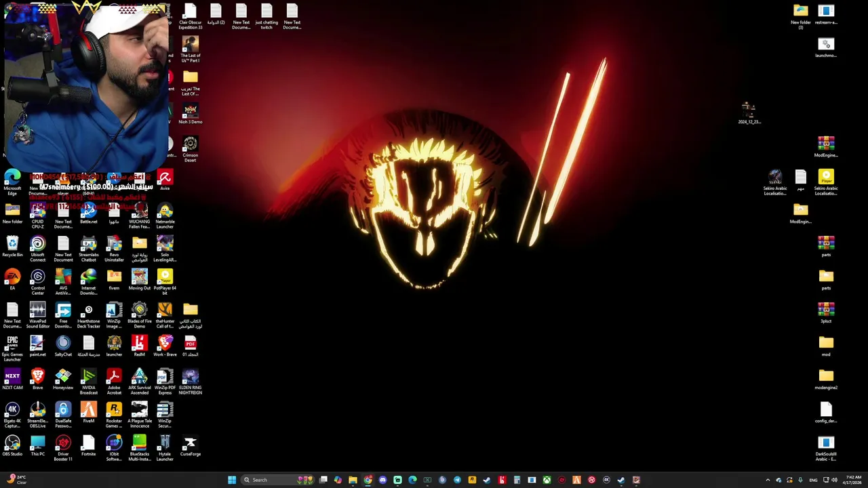This screenshot has height=488, width=868.
Task: Open the ENG language input switcher
Action: [x=813, y=480]
